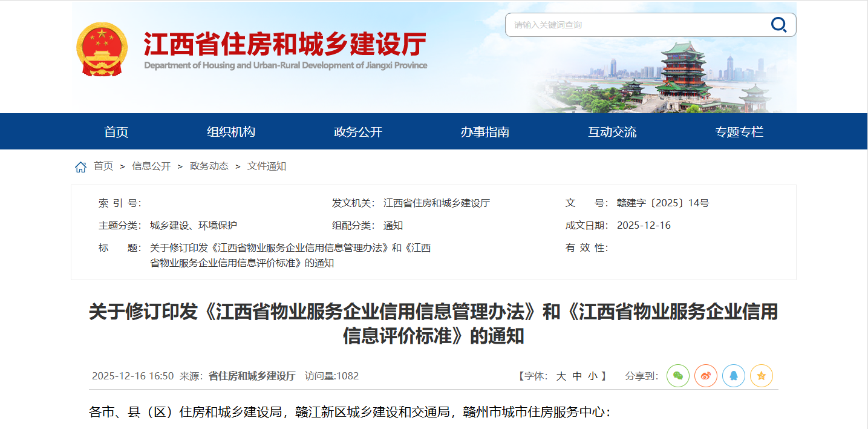Go to 互动交流 section
Screen dimensions: 868x429
(x=612, y=132)
